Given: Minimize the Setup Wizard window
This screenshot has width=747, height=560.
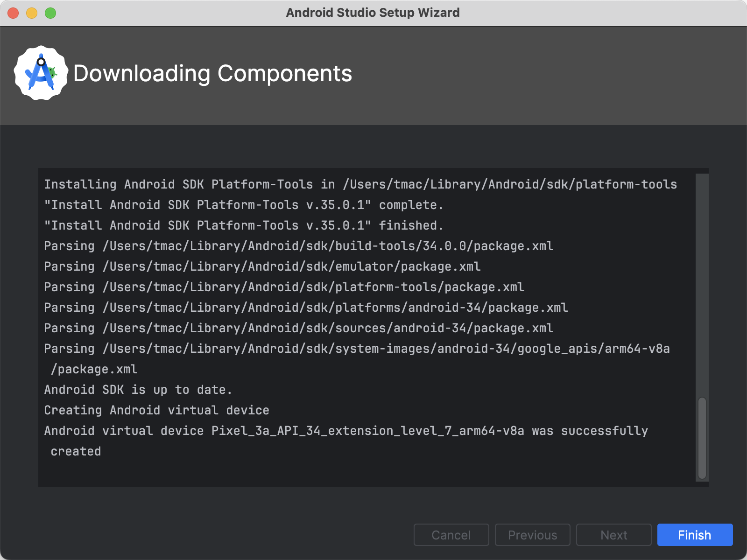Looking at the screenshot, I should point(32,13).
